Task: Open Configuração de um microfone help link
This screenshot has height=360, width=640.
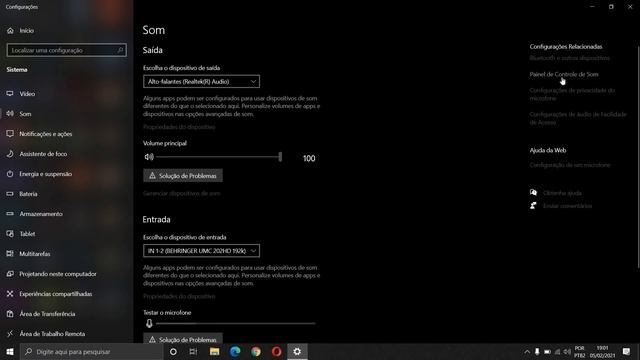Action: click(x=570, y=165)
